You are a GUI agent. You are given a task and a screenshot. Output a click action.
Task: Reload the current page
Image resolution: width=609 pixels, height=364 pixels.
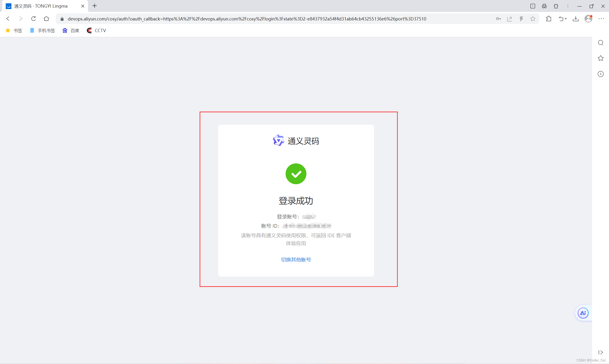(x=33, y=19)
